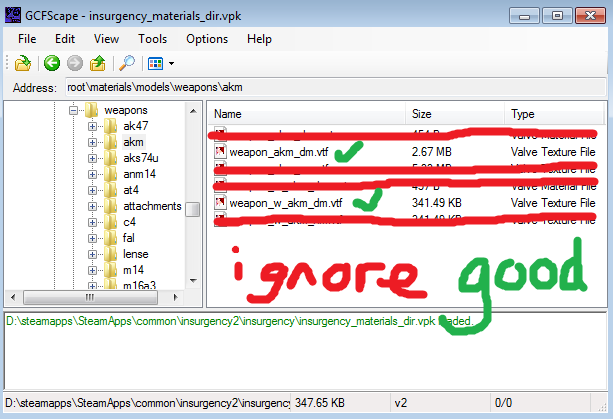The image size is (613, 419).
Task: Select the akm folder
Action: click(133, 142)
